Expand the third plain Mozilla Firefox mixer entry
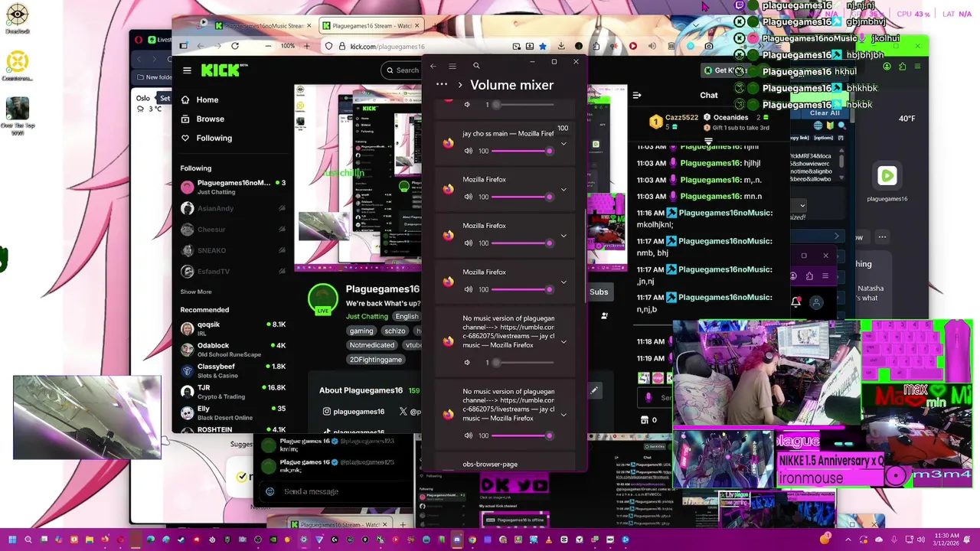 [563, 281]
